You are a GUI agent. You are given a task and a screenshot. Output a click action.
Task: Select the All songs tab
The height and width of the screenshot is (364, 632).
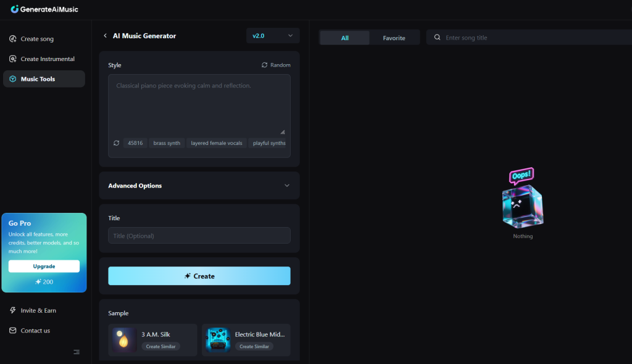[344, 38]
